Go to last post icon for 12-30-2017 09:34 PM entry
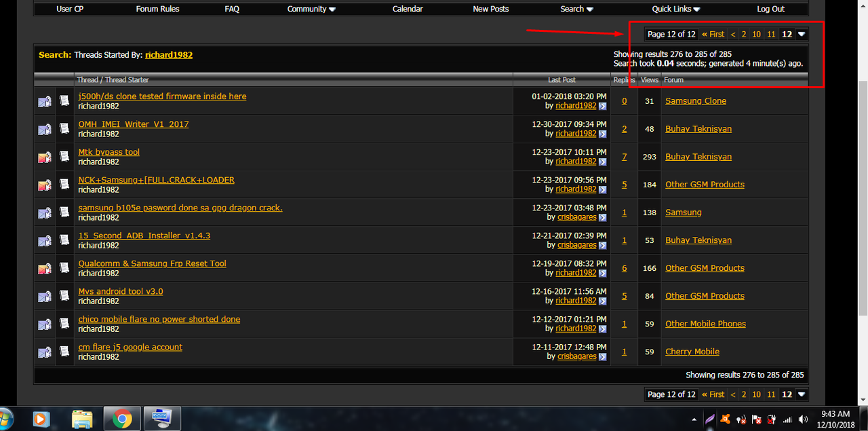Image resolution: width=868 pixels, height=431 pixels. point(603,134)
